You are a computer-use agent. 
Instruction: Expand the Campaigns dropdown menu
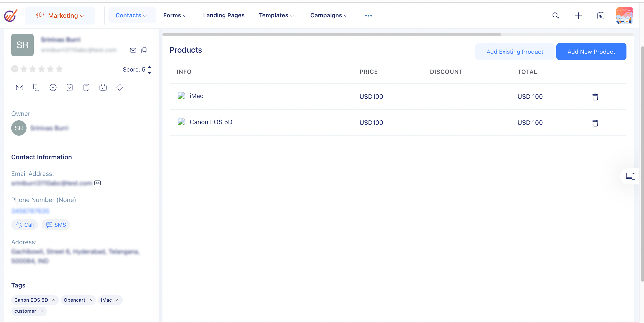[329, 16]
